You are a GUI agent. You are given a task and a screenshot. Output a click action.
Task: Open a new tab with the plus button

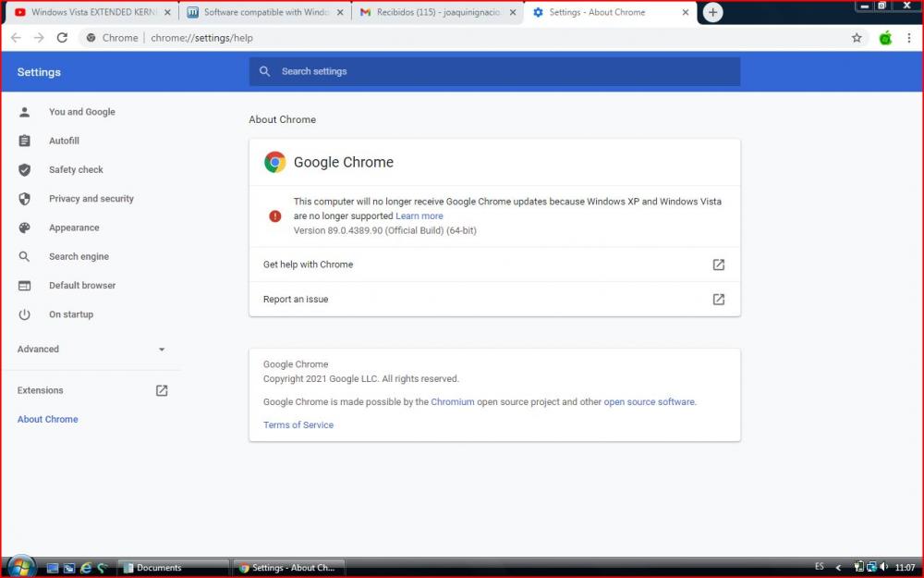pos(712,12)
